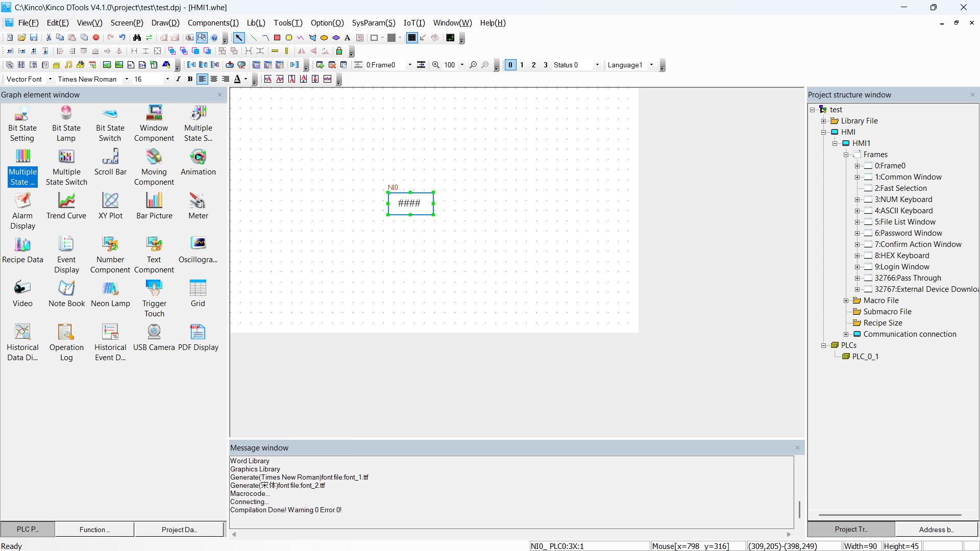
Task: Expand the Macro File tree node
Action: 846,300
